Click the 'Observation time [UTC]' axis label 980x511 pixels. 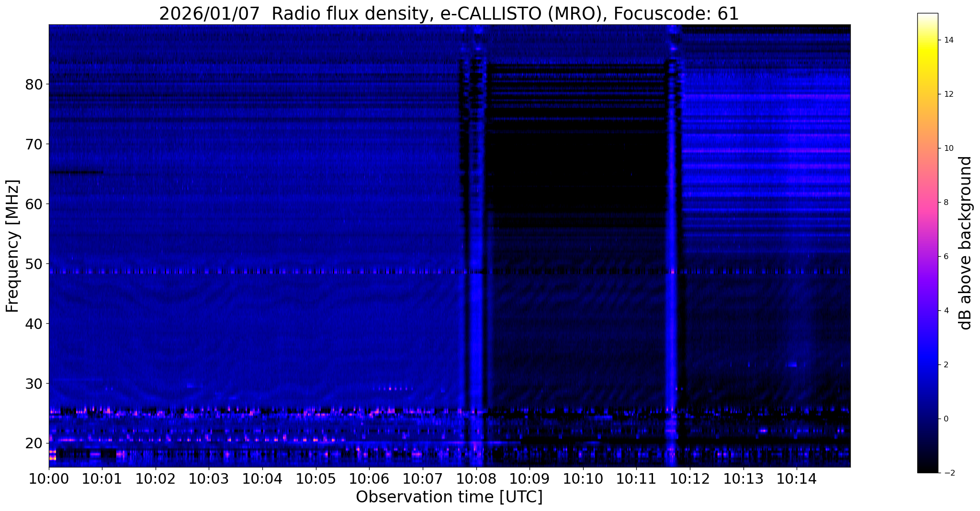[x=449, y=497]
